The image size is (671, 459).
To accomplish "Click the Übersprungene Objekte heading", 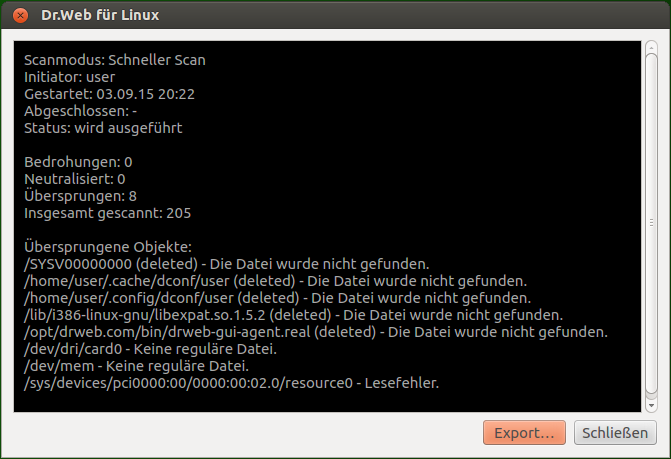I will tap(108, 247).
